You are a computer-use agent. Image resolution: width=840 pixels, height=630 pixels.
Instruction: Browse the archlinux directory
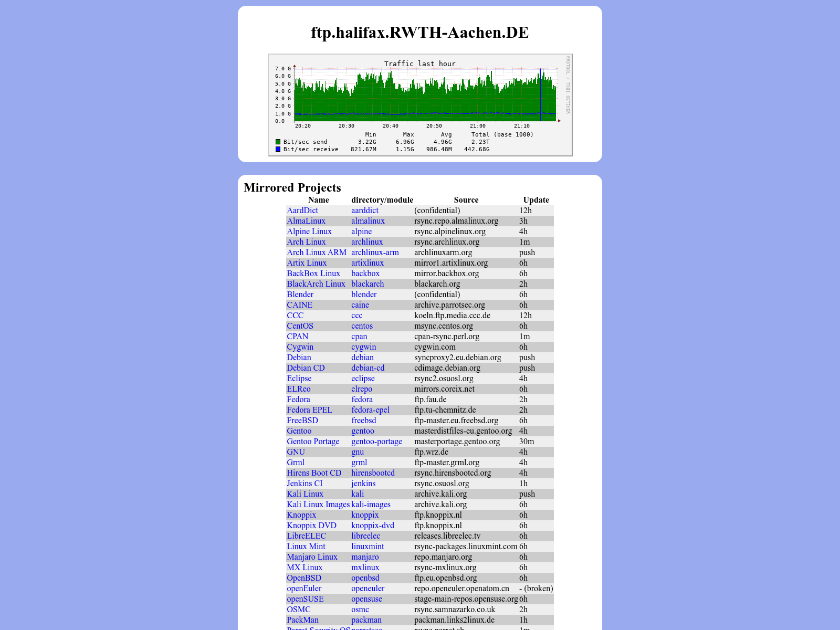[367, 242]
